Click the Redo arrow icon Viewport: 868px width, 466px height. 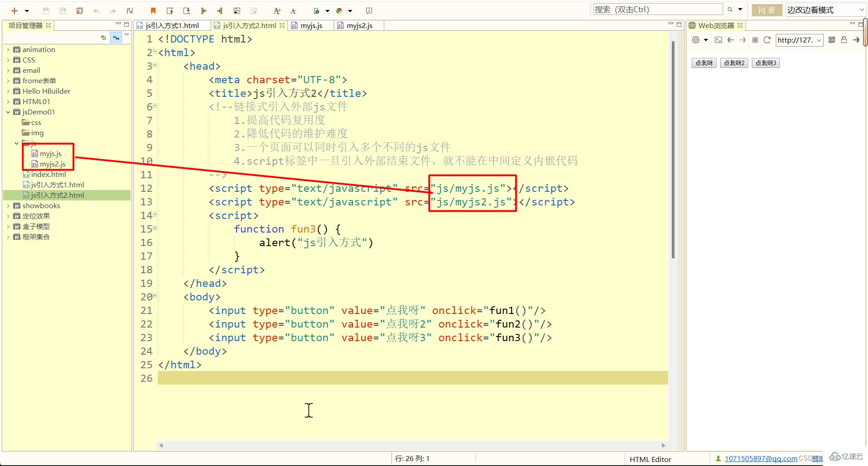[113, 11]
